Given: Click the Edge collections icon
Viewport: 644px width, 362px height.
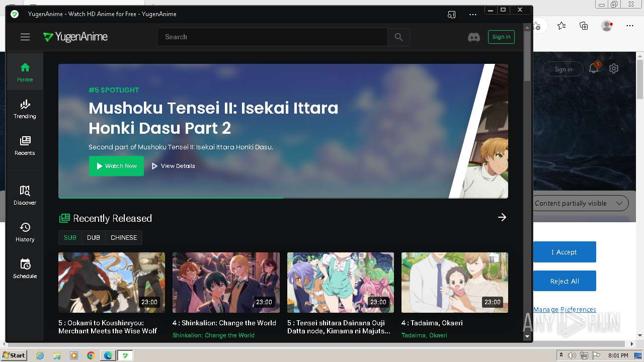Looking at the screenshot, I should click(x=584, y=26).
